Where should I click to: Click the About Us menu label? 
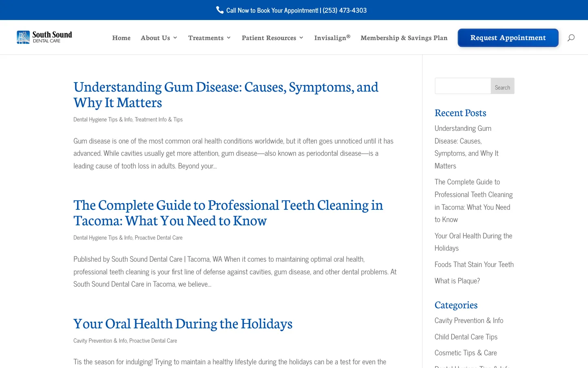click(155, 38)
